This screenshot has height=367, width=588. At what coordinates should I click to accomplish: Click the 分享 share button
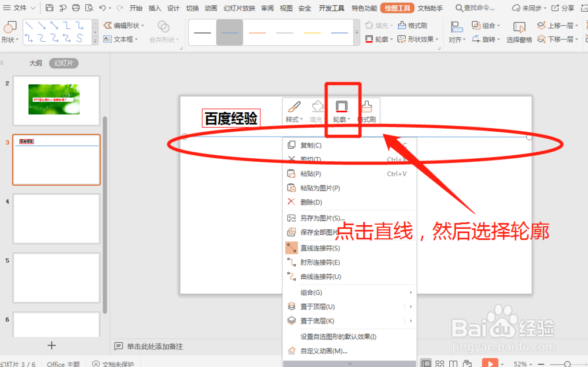[563, 8]
